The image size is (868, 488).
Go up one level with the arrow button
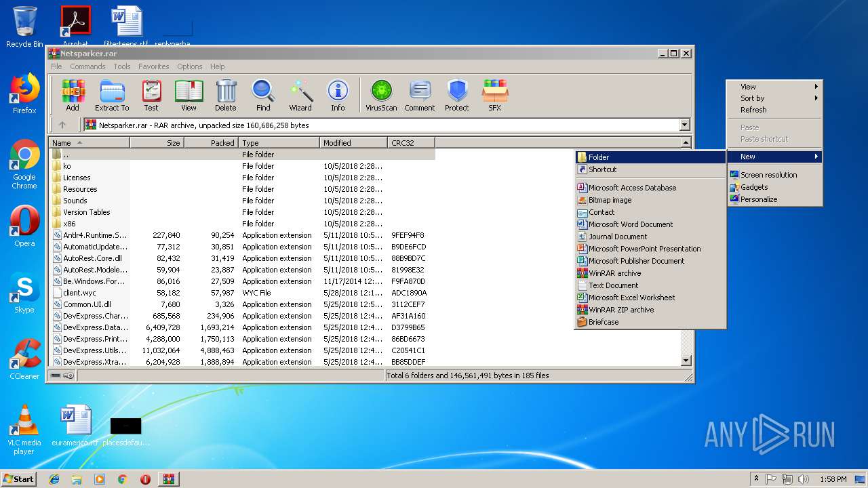coord(62,125)
